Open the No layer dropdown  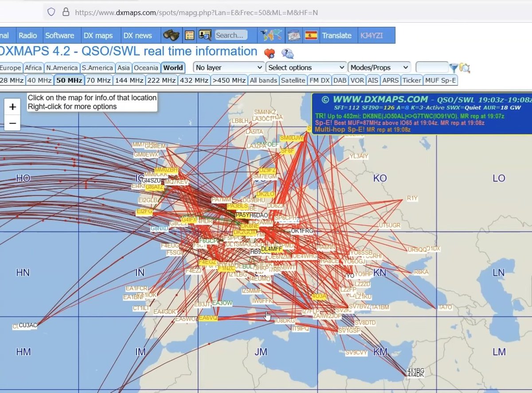[x=229, y=67]
